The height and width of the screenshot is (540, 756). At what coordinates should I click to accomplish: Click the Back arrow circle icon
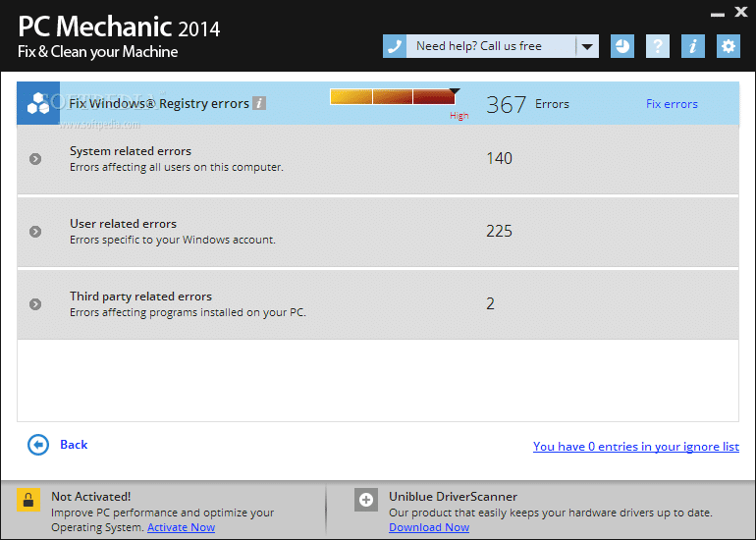pyautogui.click(x=38, y=445)
